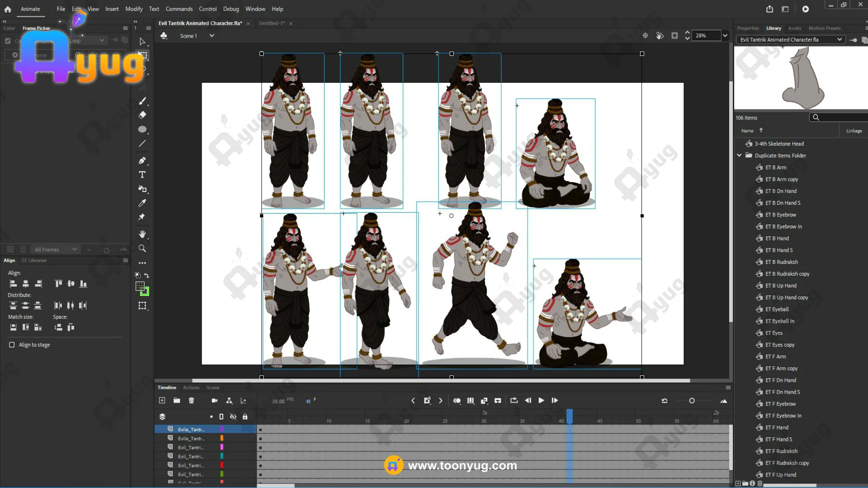
Task: Click the Delete layer trash icon
Action: point(191,401)
